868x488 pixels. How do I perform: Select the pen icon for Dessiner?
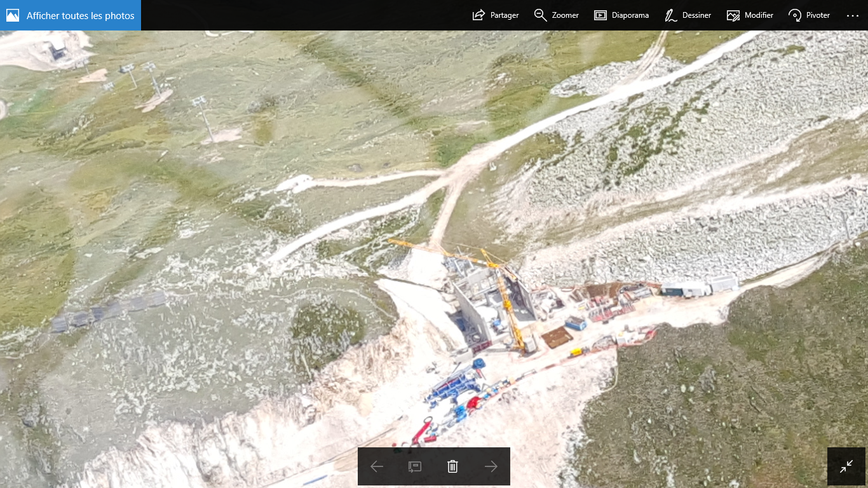(670, 15)
